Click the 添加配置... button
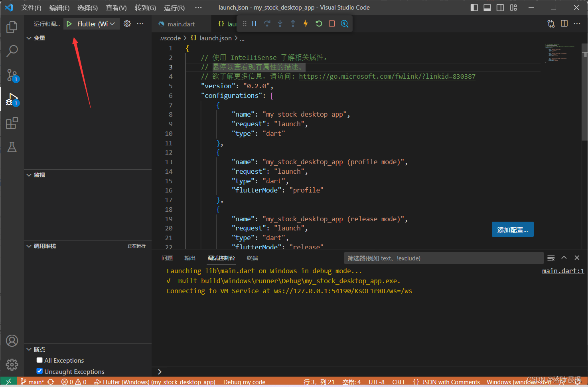Viewport: 588px width, 387px height. [512, 230]
